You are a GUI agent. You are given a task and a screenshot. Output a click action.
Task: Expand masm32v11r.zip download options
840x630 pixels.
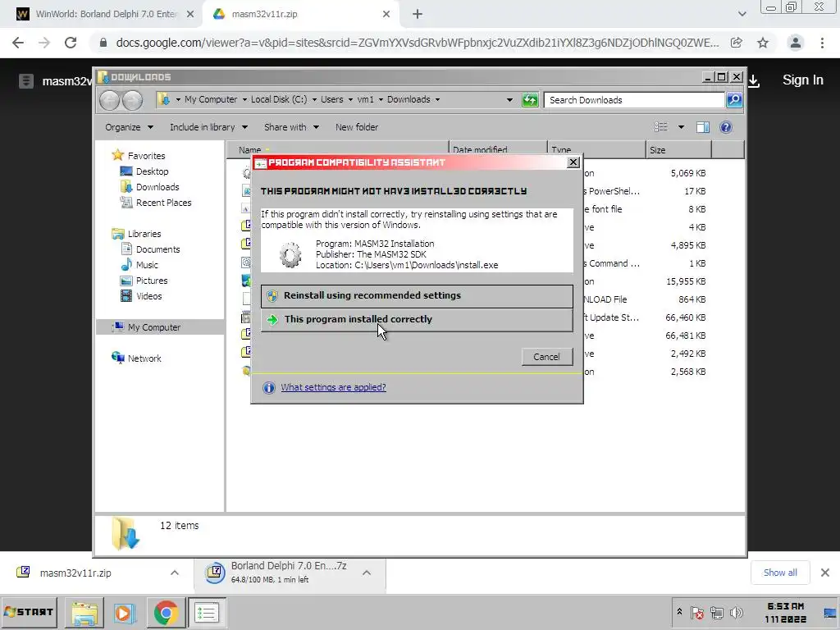175,573
